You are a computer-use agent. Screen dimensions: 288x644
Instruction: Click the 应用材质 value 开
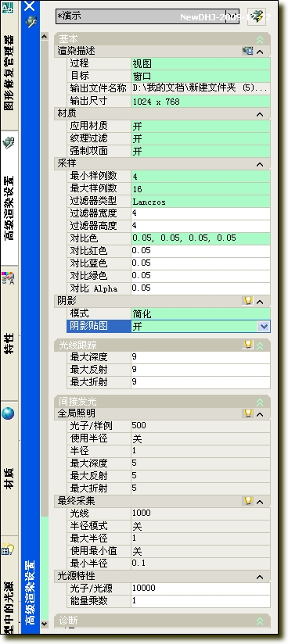201,126
